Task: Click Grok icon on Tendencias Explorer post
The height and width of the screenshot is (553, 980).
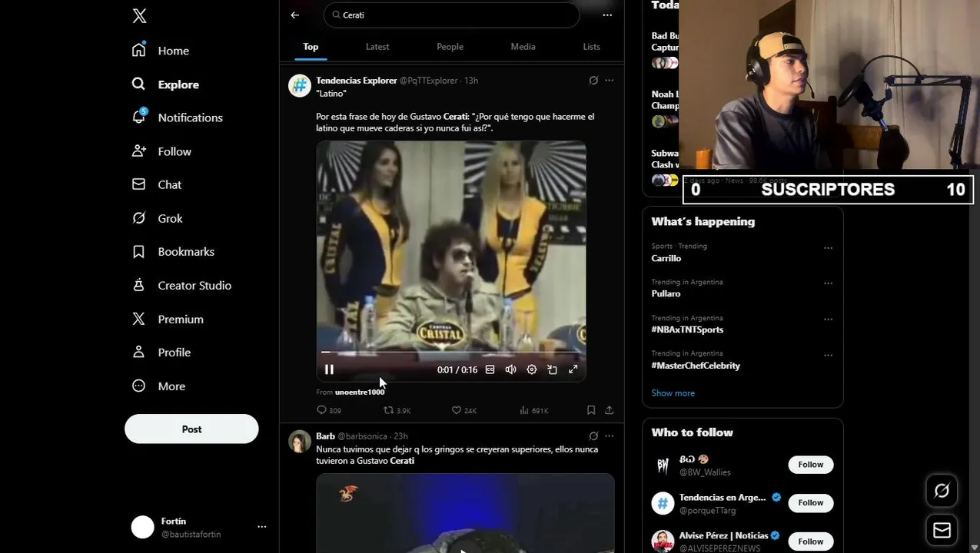Action: 593,81
